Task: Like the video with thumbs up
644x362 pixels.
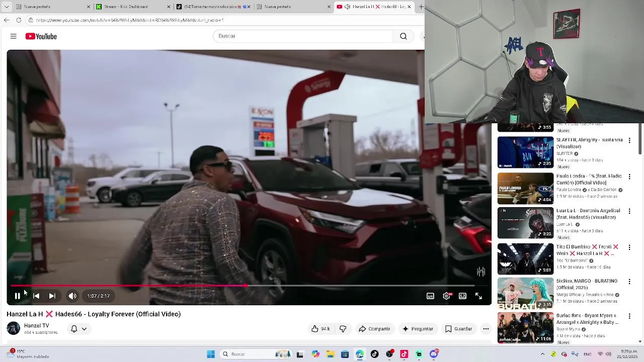Action: (320, 329)
